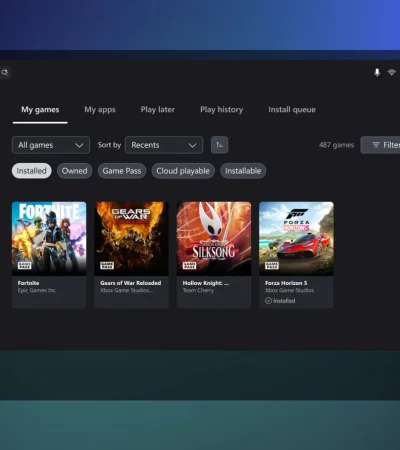The image size is (400, 450).
Task: Toggle sort direction icon button
Action: click(219, 145)
